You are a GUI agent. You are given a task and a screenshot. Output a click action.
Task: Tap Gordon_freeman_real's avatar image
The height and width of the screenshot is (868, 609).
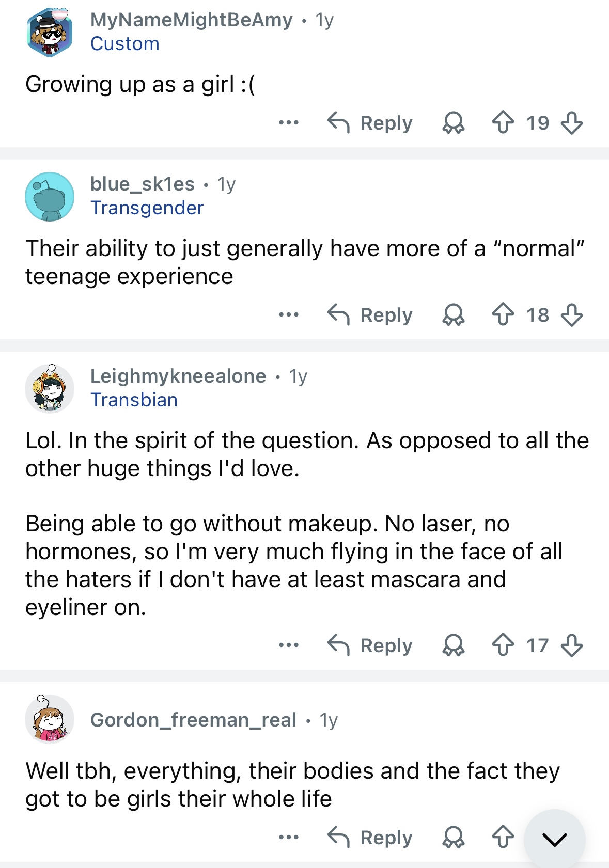[50, 719]
